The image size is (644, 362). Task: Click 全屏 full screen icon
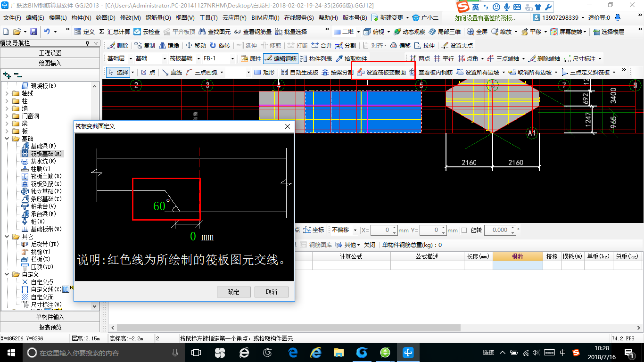(477, 32)
